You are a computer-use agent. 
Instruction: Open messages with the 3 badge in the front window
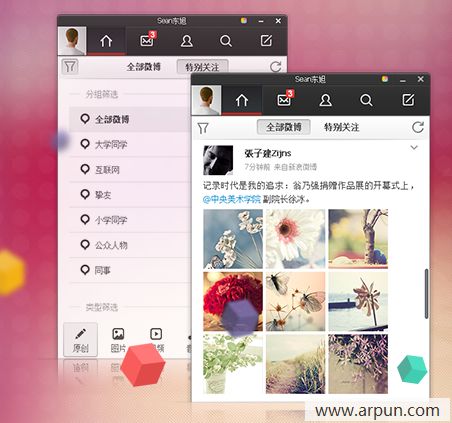pos(285,100)
